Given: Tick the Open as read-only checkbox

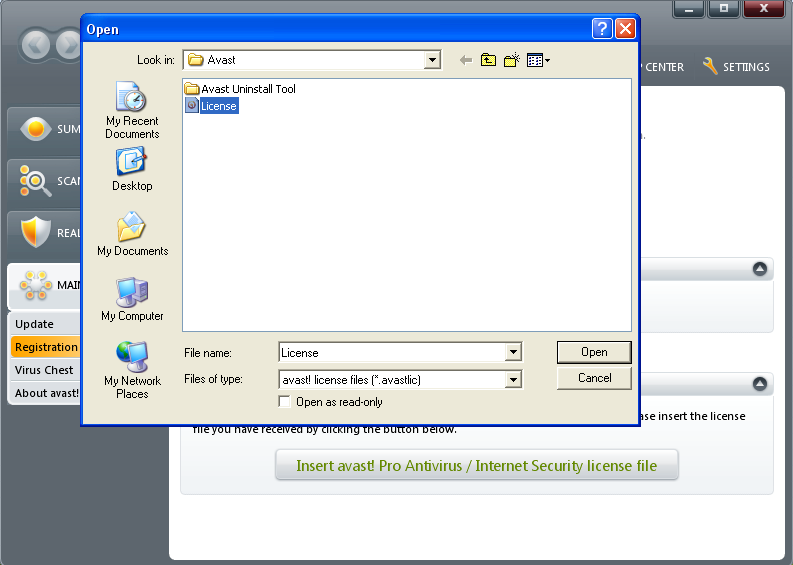Looking at the screenshot, I should point(285,402).
